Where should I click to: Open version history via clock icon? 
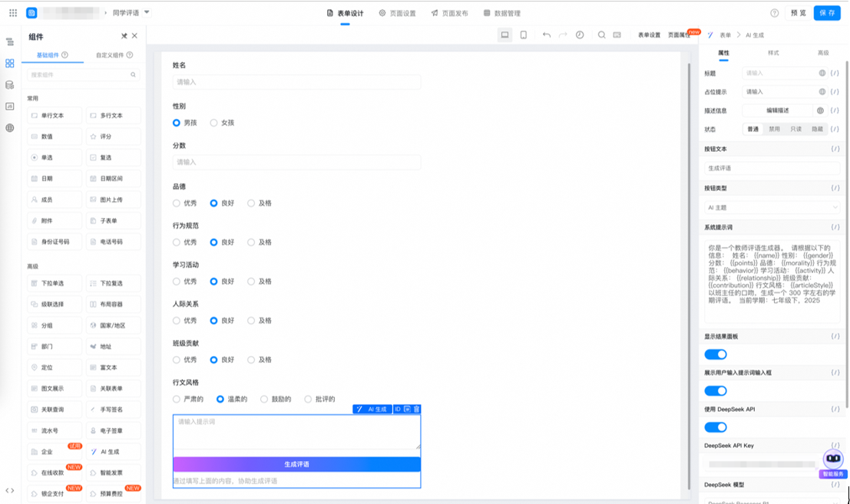(580, 34)
